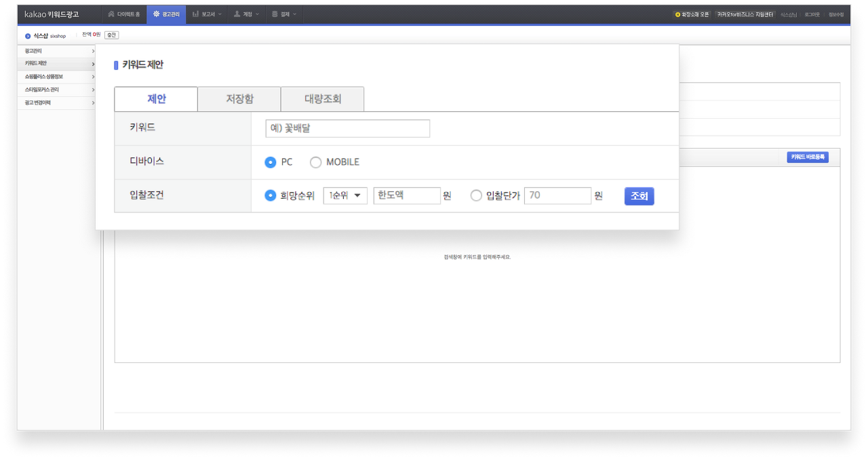The height and width of the screenshot is (460, 868).
Task: Click the bar chart icon for 보고서
Action: [195, 14]
